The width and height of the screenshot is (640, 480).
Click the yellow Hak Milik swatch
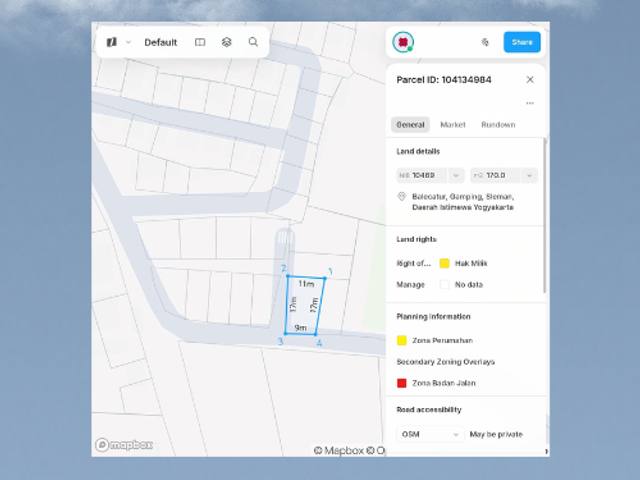[x=444, y=263]
